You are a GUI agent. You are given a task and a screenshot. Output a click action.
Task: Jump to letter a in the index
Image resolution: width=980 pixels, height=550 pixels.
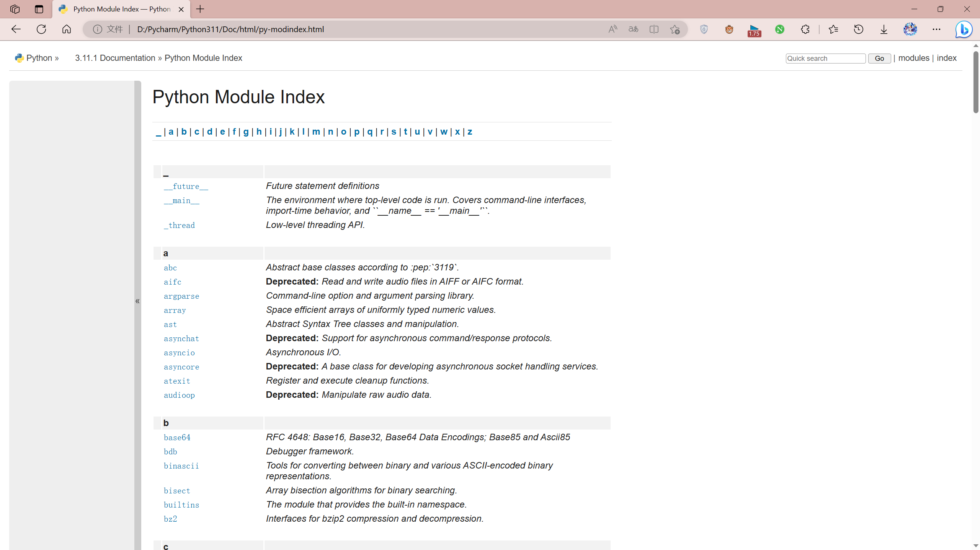tap(171, 132)
